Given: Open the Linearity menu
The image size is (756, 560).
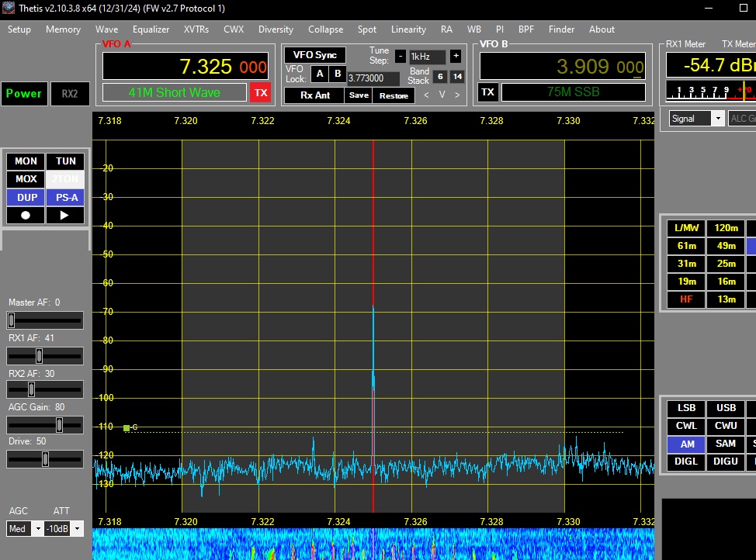Looking at the screenshot, I should coord(408,29).
